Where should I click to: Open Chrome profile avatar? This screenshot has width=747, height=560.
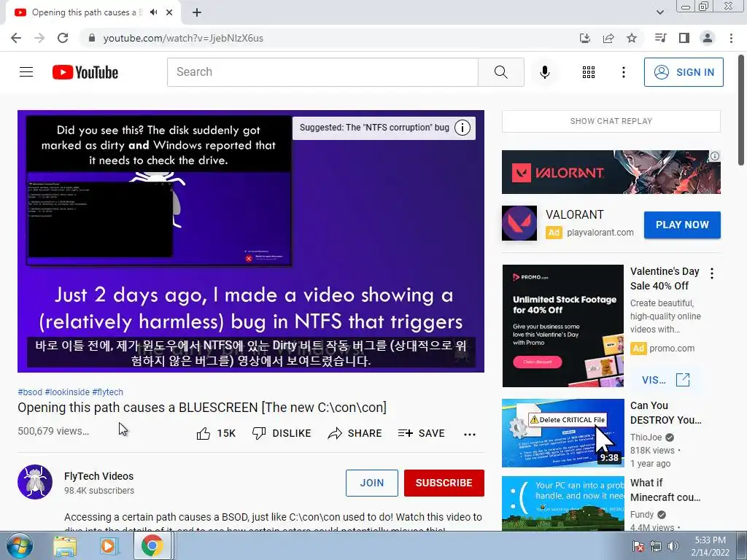pyautogui.click(x=708, y=38)
